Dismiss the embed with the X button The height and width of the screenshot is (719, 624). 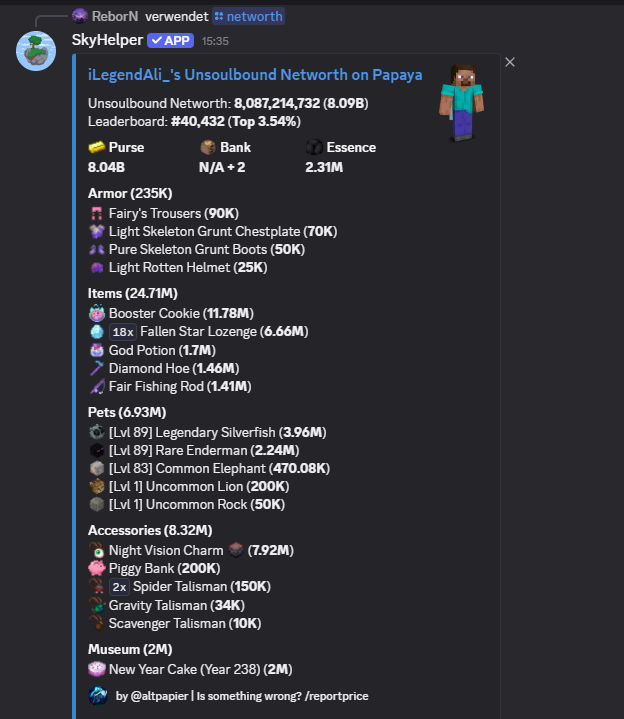click(510, 62)
